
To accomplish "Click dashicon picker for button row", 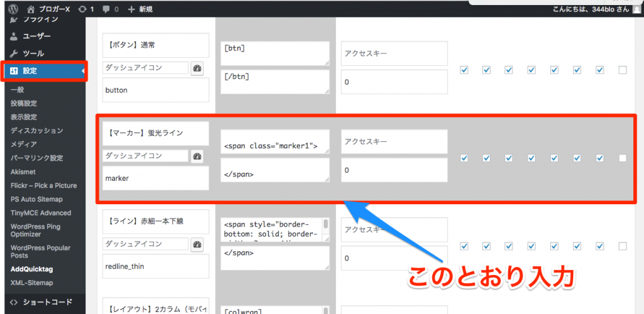I will point(197,68).
